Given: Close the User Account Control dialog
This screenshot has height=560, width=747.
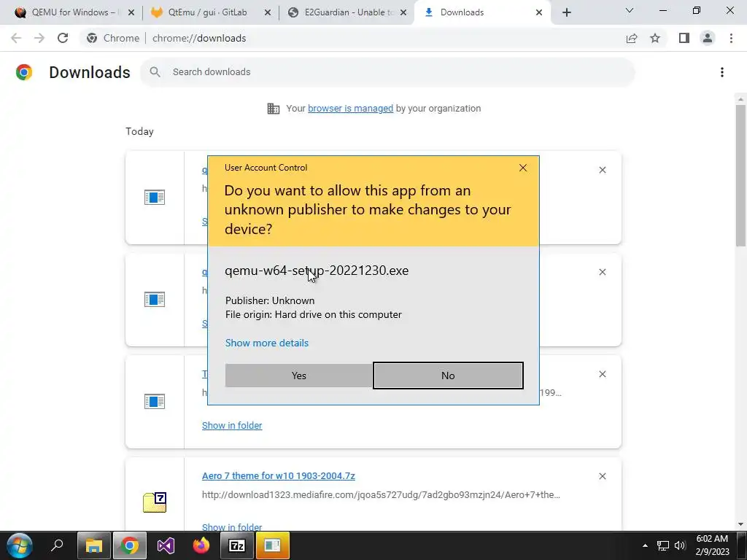Looking at the screenshot, I should (522, 168).
